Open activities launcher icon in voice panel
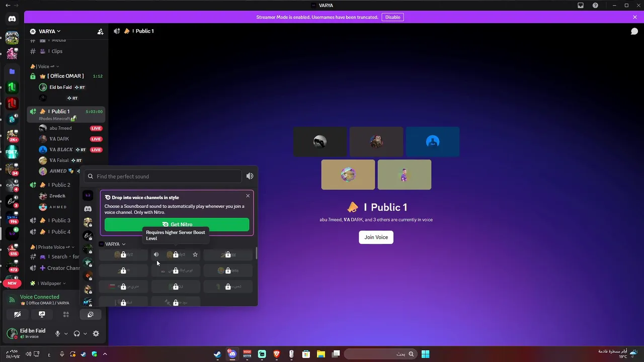The height and width of the screenshot is (362, 644). point(66,314)
